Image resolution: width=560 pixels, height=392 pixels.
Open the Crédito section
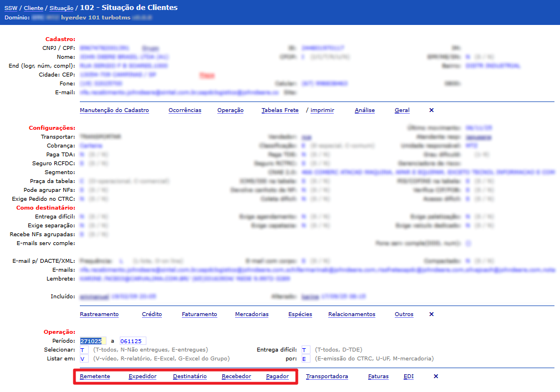point(152,314)
